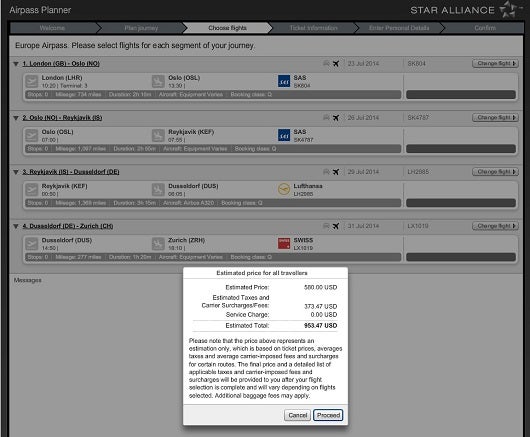
Task: Click the airplane icon in the Dusseldorf–Zurich header
Action: pyautogui.click(x=336, y=226)
